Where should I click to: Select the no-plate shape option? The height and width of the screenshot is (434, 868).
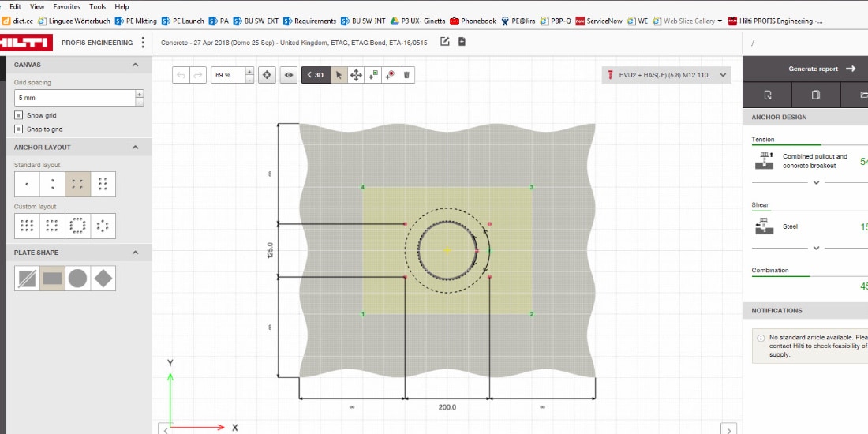click(x=27, y=278)
